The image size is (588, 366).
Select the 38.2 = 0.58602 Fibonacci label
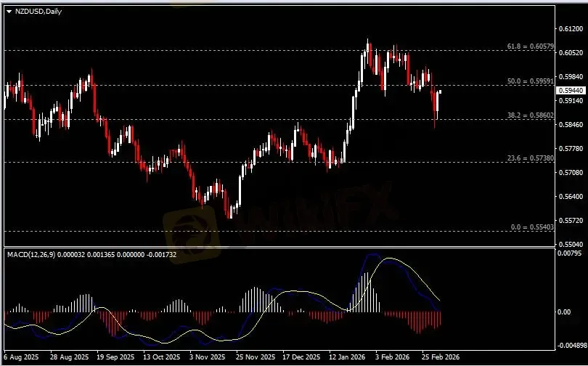point(530,115)
